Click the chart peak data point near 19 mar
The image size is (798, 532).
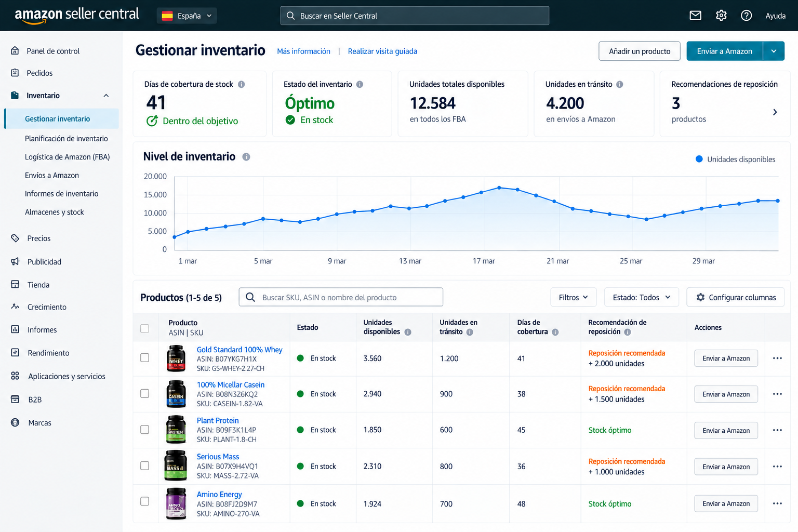point(499,188)
